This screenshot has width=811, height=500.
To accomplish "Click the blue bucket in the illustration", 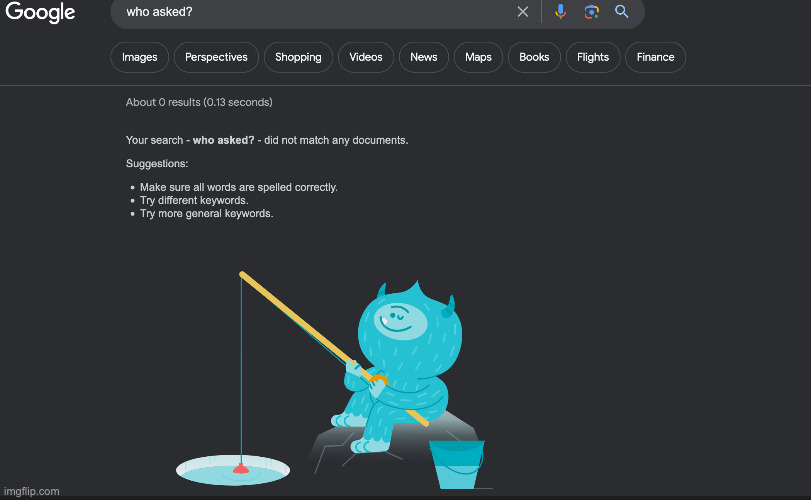I will point(456,465).
